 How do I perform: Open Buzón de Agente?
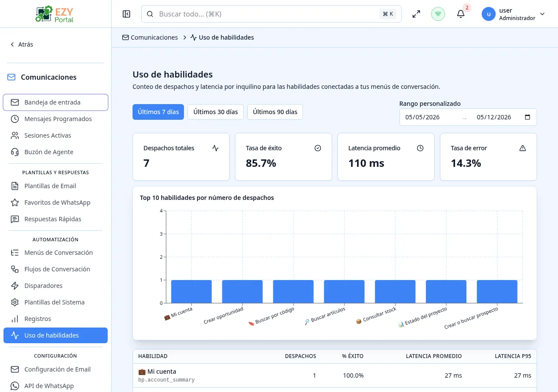pyautogui.click(x=55, y=152)
